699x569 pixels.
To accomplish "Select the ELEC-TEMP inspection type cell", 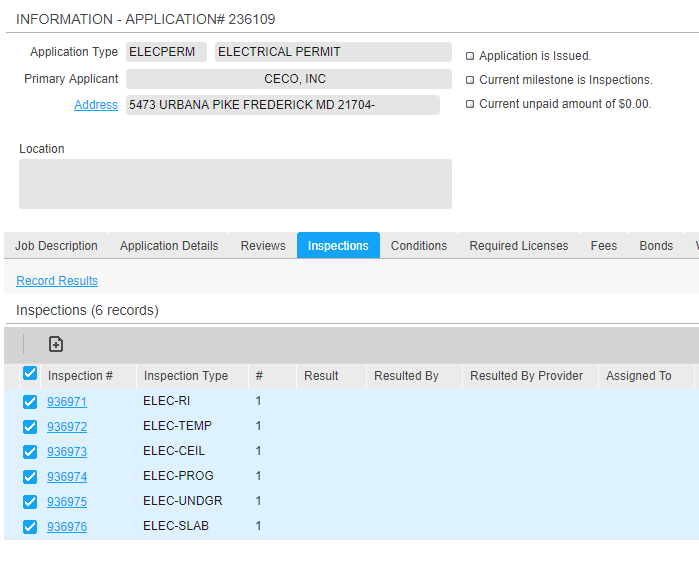I will 177,426.
